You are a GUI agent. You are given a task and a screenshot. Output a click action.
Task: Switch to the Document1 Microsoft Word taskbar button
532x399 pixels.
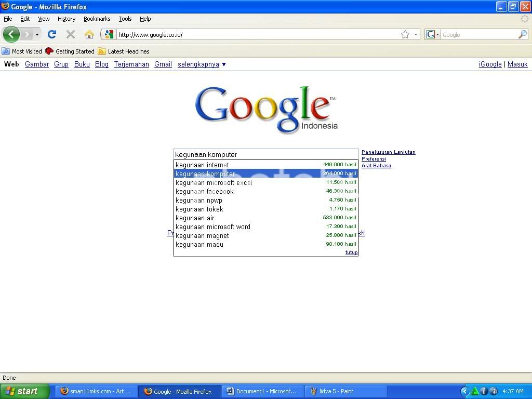pyautogui.click(x=262, y=391)
